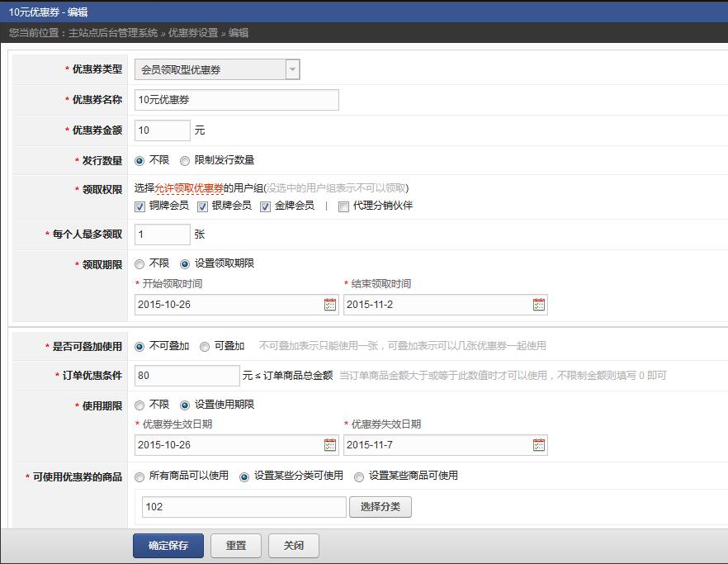Viewport: 728px width, 564px height.
Task: Uncheck the 银牌会员 user group
Action: [201, 207]
